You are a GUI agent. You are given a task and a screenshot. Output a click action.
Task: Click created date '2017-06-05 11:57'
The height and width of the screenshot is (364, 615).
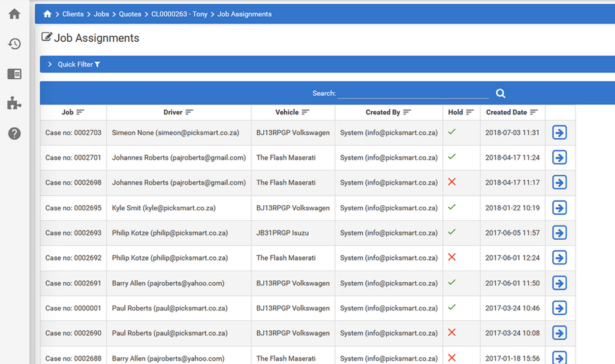click(x=512, y=233)
